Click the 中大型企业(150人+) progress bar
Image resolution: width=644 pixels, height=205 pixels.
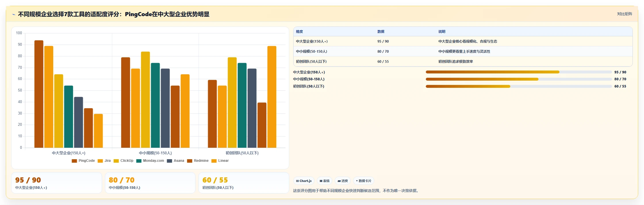(519, 72)
